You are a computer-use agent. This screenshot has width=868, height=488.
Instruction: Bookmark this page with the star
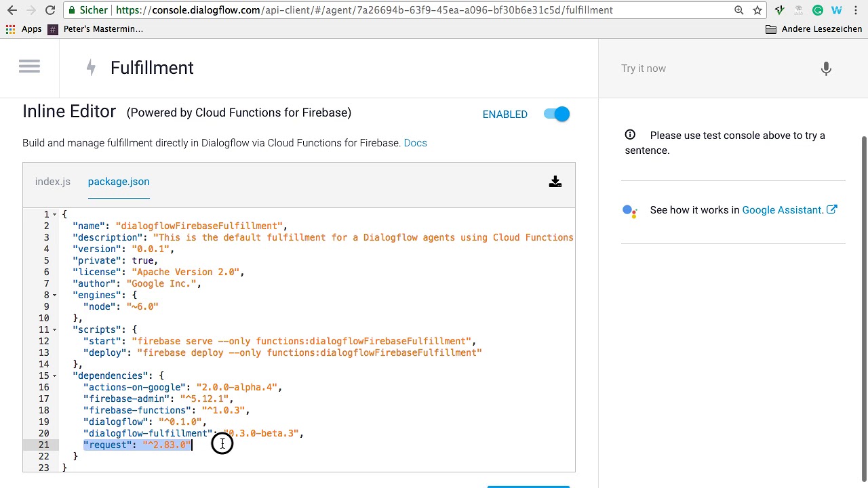coord(757,10)
